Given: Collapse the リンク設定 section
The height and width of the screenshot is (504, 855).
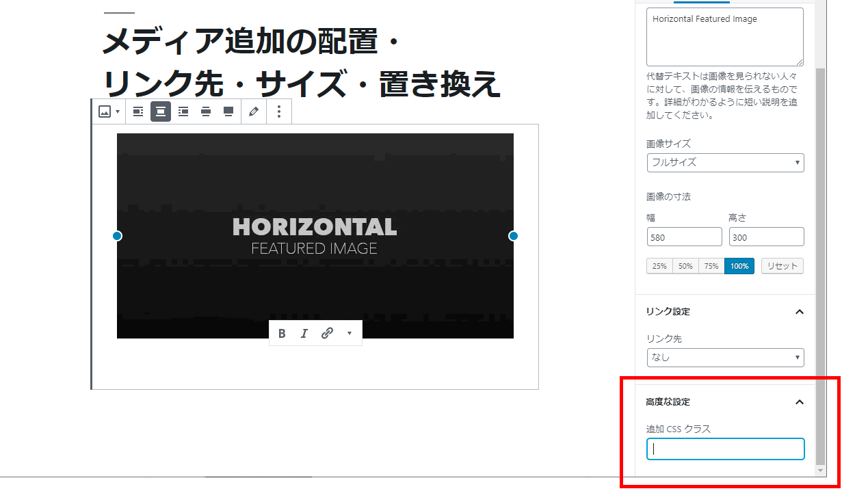Looking at the screenshot, I should (799, 312).
